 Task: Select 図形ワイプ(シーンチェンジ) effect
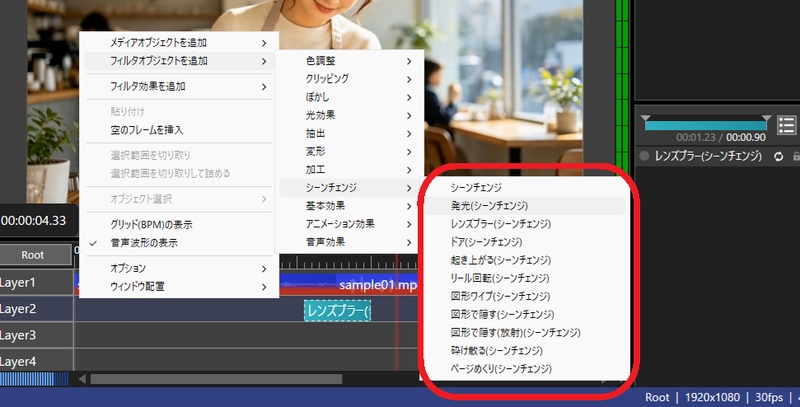click(x=525, y=296)
